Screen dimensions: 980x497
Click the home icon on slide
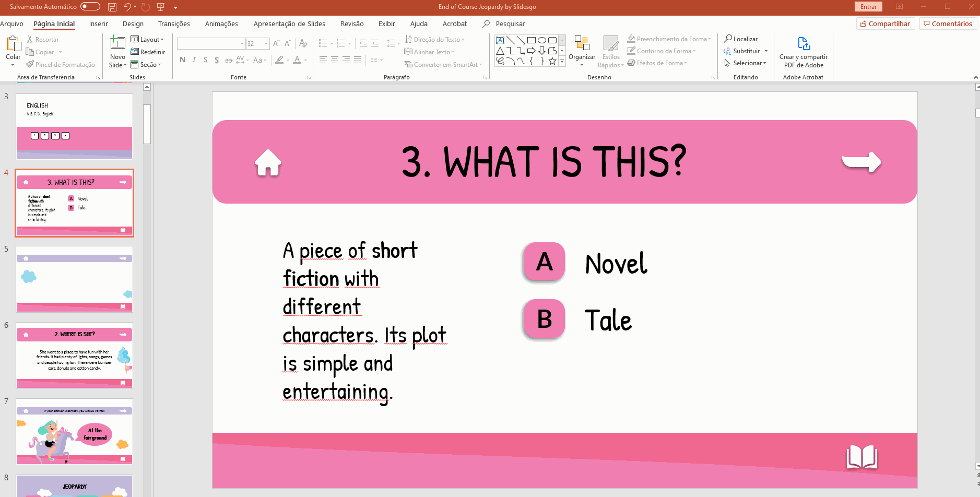tap(268, 162)
